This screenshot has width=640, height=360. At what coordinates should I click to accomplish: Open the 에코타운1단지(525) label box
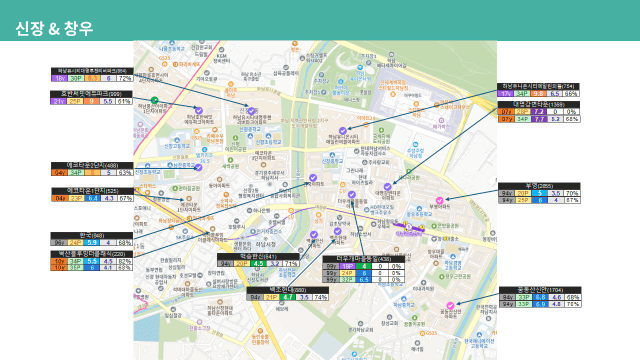(92, 195)
